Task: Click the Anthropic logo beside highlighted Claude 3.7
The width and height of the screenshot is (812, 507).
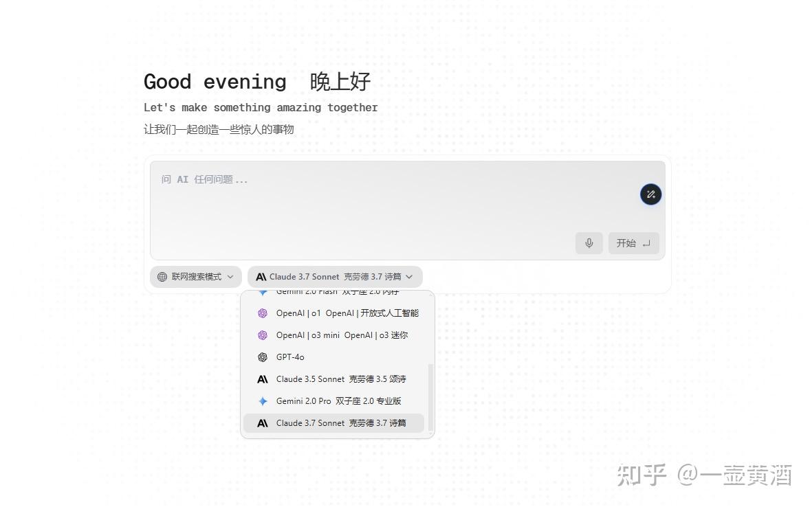Action: pos(262,423)
